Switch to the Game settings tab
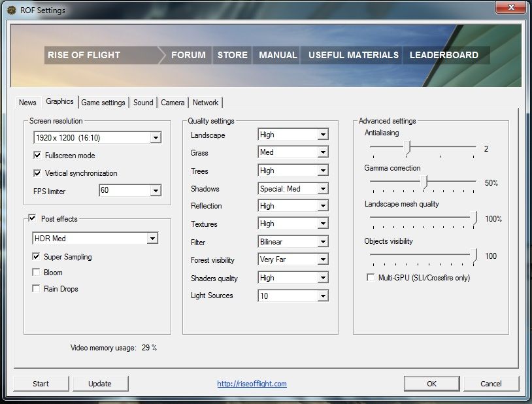 click(x=103, y=102)
